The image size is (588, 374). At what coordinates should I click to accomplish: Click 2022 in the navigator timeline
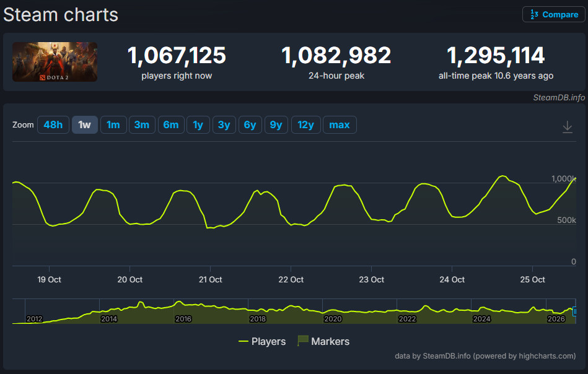tap(407, 319)
